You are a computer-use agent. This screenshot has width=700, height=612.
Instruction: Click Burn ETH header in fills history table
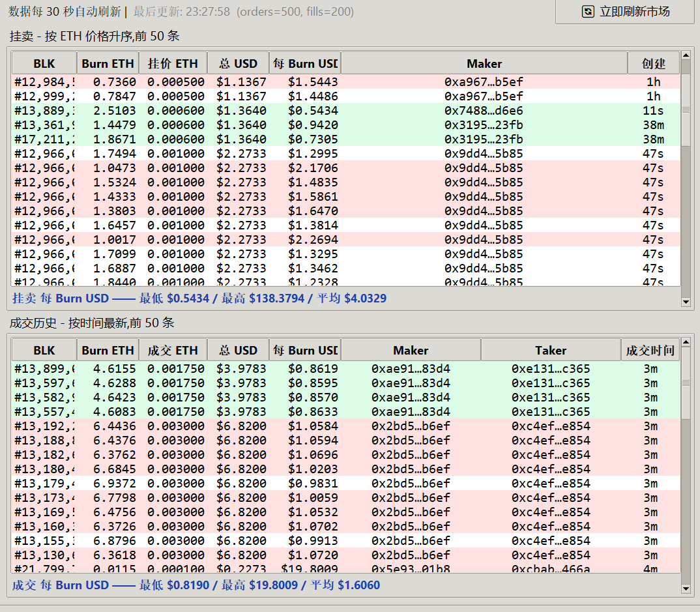tap(108, 351)
